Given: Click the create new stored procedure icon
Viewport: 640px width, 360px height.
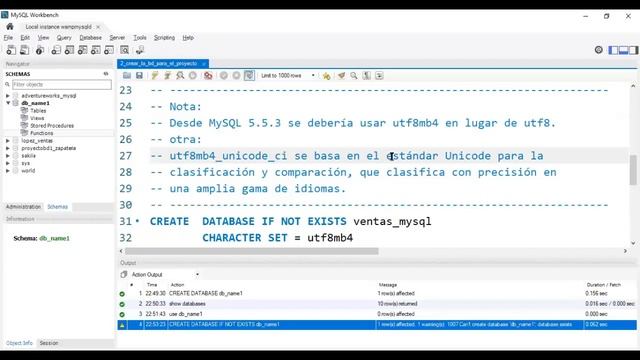Looking at the screenshot, I should (x=96, y=50).
